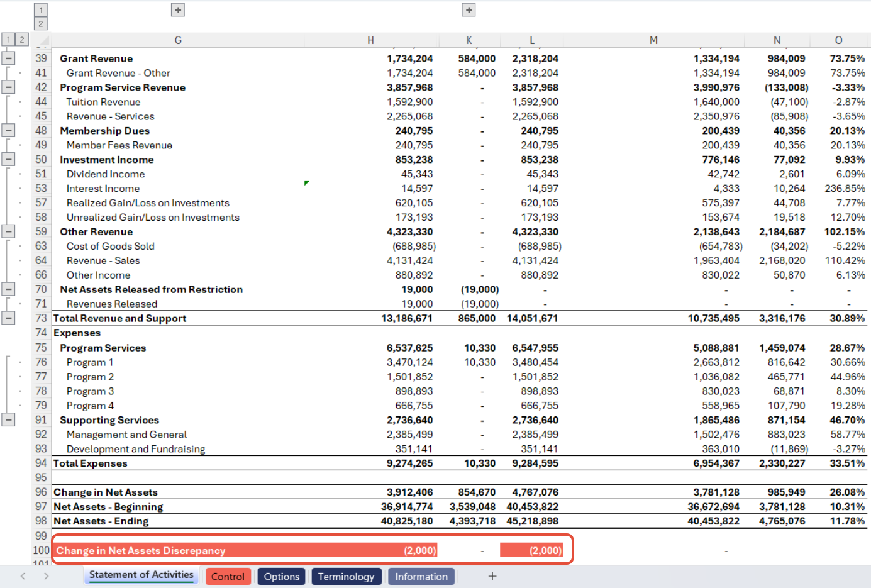
Task: Select Total Revenue and Support label
Action: click(x=120, y=318)
